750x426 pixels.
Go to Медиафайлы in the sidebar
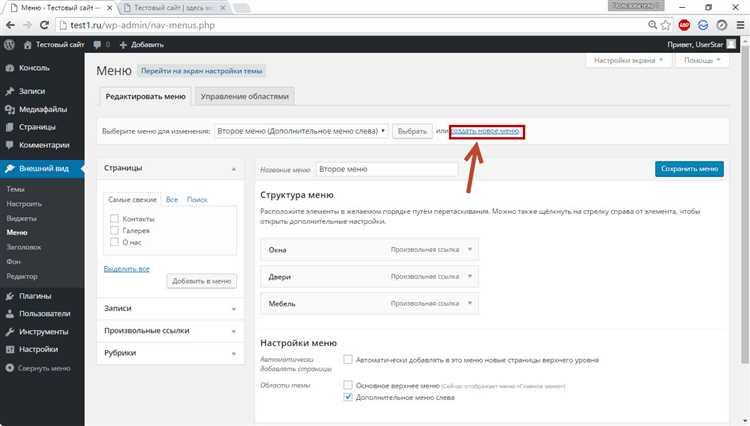coord(43,109)
